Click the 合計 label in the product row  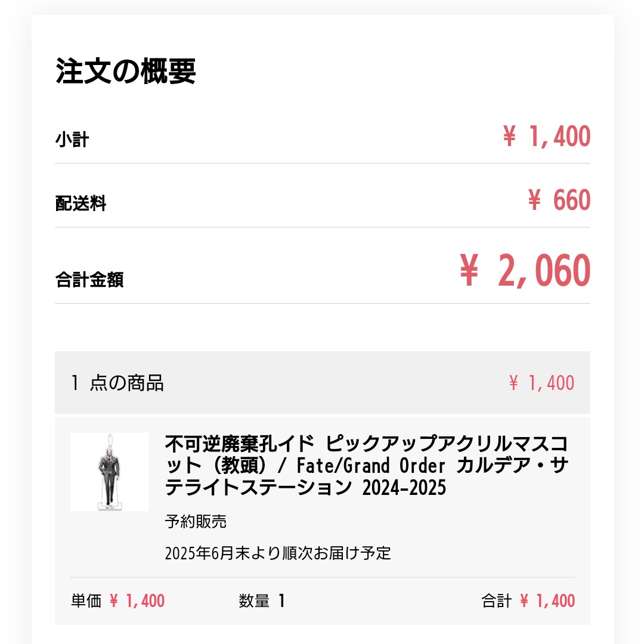497,601
